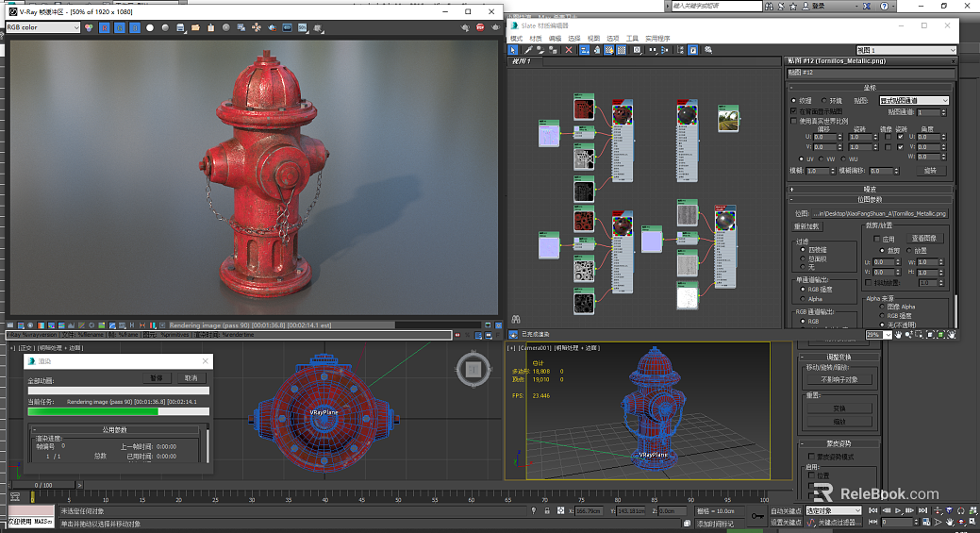Toggle the red channel in V-Ray frame buffer
Viewport: 980px width, 533px height.
pos(105,27)
